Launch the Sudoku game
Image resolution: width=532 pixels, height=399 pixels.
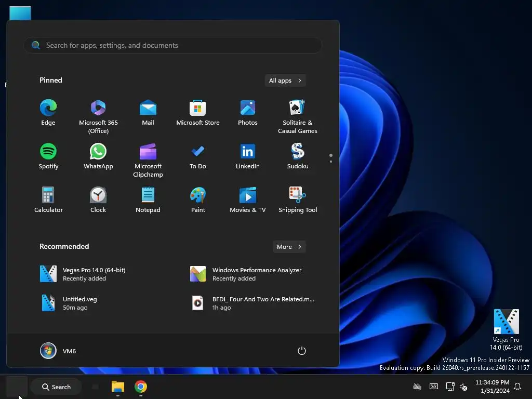(x=298, y=156)
